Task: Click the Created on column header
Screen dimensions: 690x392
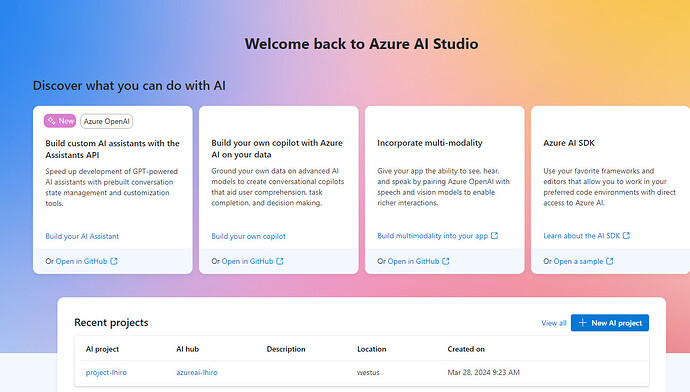Action: pos(466,349)
